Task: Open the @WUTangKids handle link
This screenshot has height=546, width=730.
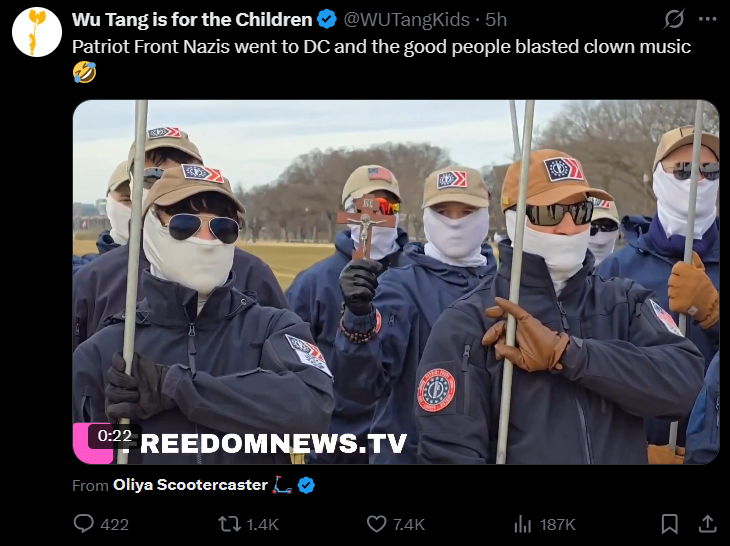Action: 406,20
